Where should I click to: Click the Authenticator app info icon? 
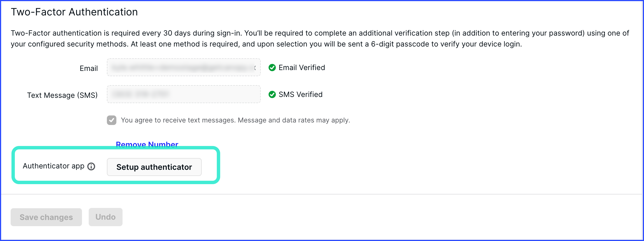point(91,166)
